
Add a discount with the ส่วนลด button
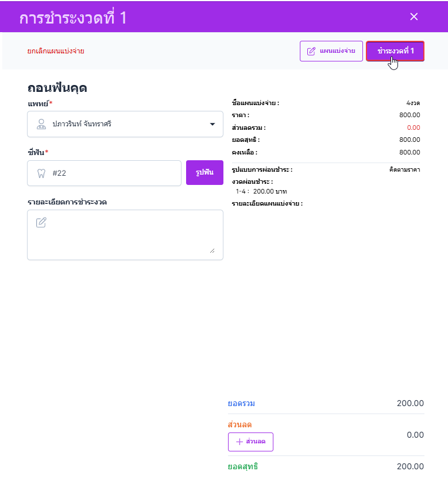coord(251,442)
